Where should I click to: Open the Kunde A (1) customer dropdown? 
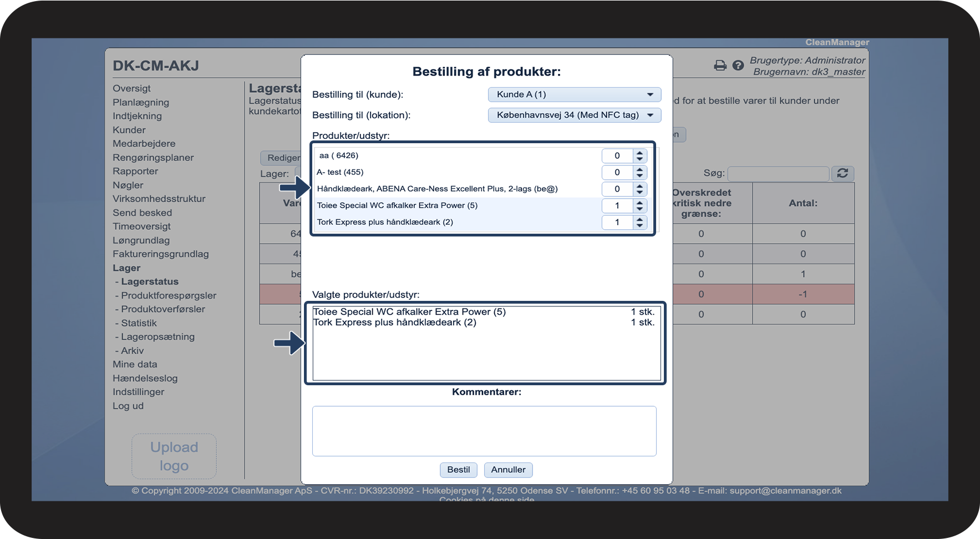(575, 94)
